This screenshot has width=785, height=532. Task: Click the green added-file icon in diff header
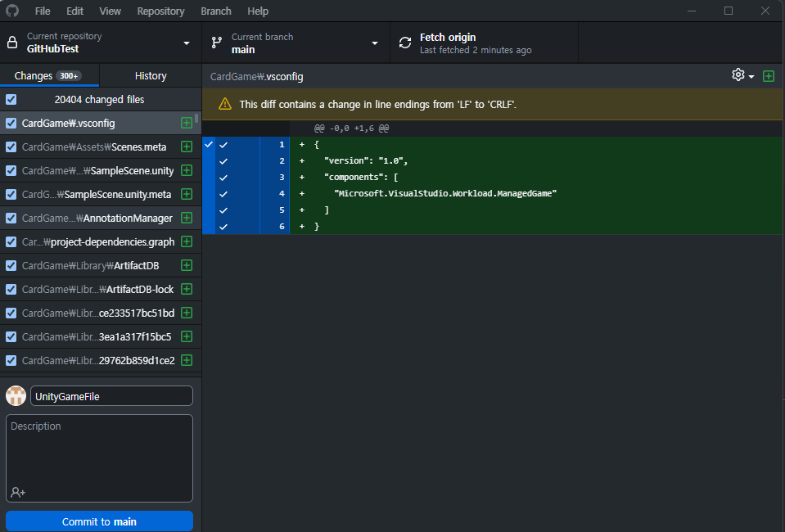click(x=769, y=76)
